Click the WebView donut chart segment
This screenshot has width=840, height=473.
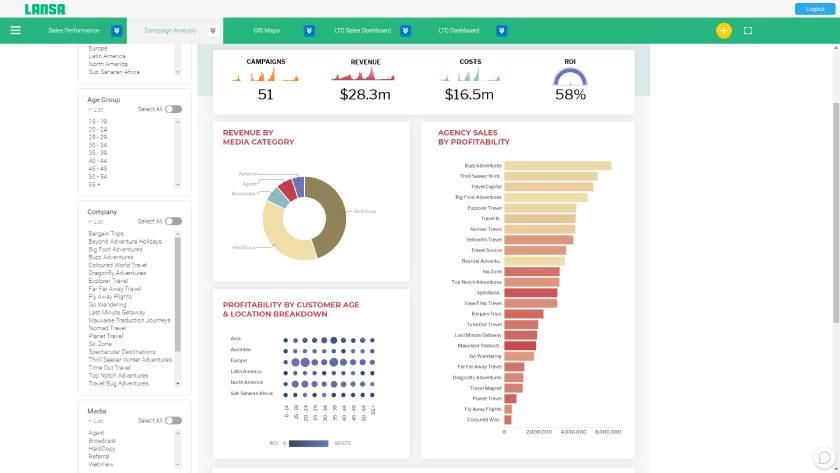(x=327, y=217)
